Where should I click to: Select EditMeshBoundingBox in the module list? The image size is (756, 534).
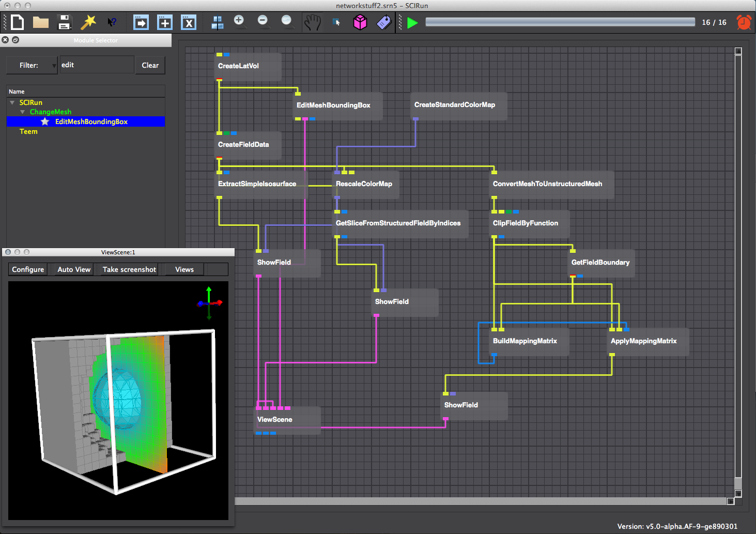click(x=86, y=121)
